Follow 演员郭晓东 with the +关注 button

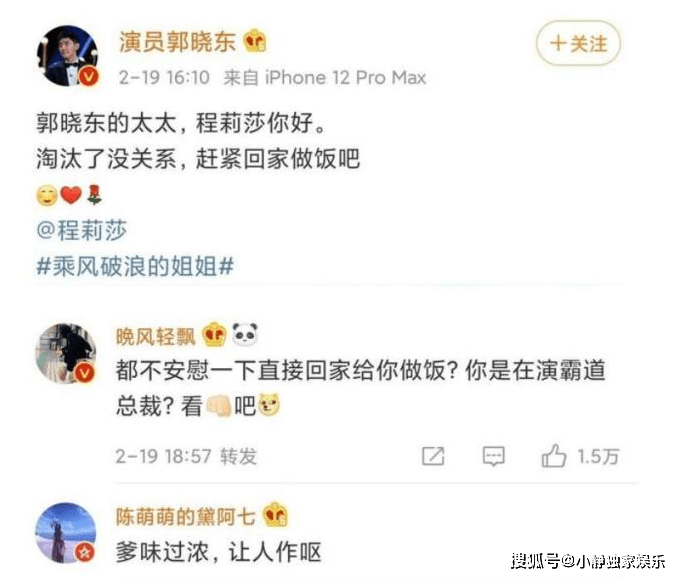tap(579, 43)
